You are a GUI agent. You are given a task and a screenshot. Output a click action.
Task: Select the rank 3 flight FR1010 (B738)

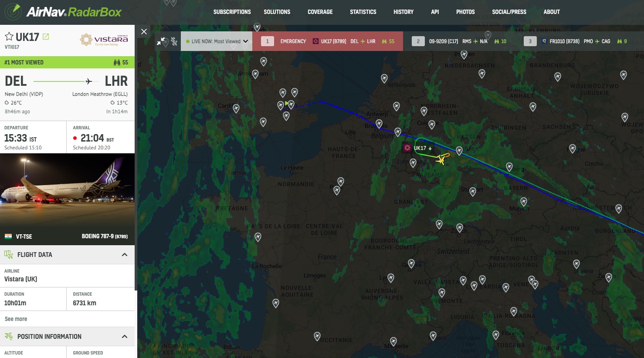pyautogui.click(x=576, y=41)
